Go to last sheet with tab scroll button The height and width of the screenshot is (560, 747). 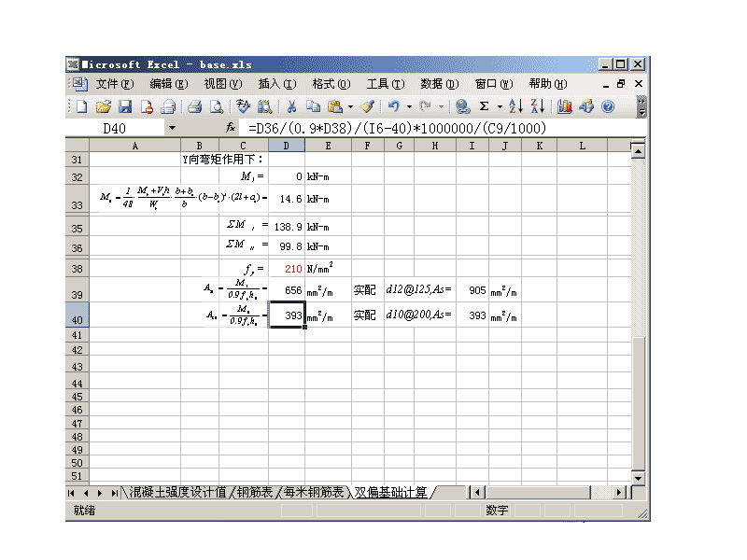pos(114,493)
